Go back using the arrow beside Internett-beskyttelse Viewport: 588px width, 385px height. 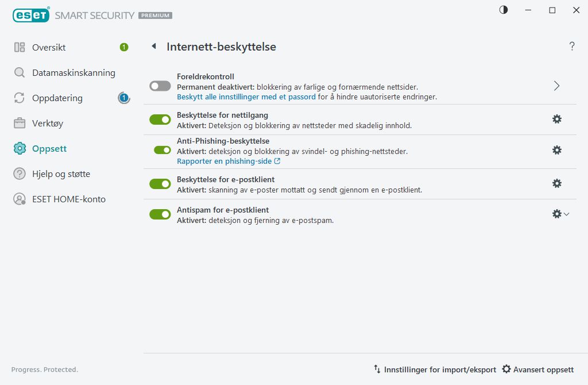(154, 47)
